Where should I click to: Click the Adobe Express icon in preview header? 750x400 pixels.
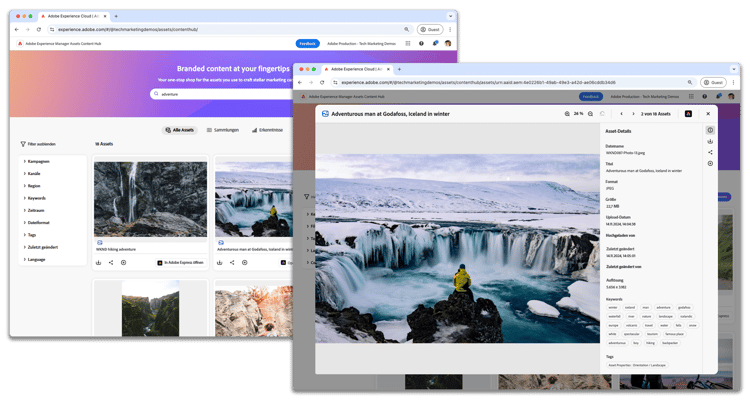[x=688, y=114]
